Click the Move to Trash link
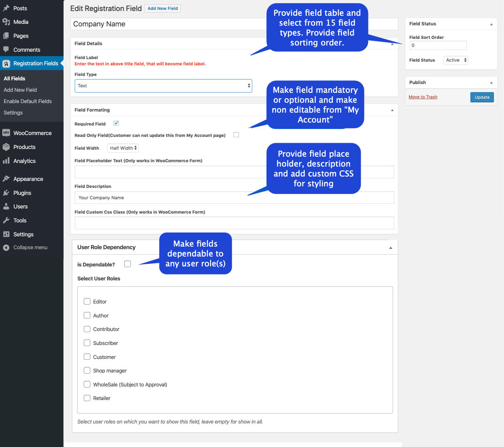The image size is (504, 447). (x=423, y=97)
